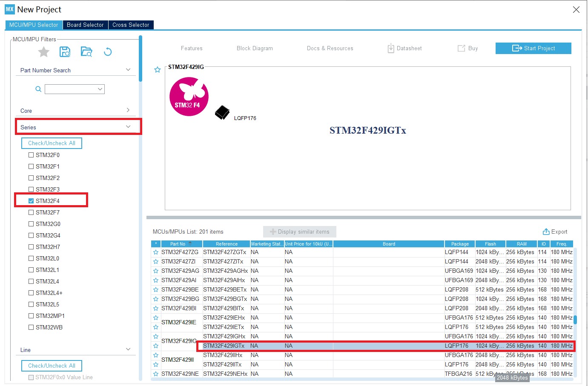This screenshot has height=386, width=588.
Task: Sort by Part No column header
Action: (181, 244)
